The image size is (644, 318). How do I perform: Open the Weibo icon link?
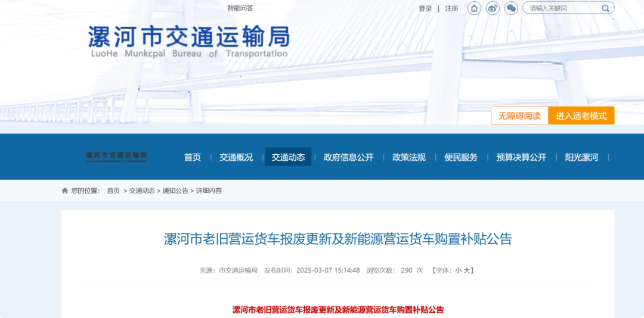pyautogui.click(x=493, y=8)
